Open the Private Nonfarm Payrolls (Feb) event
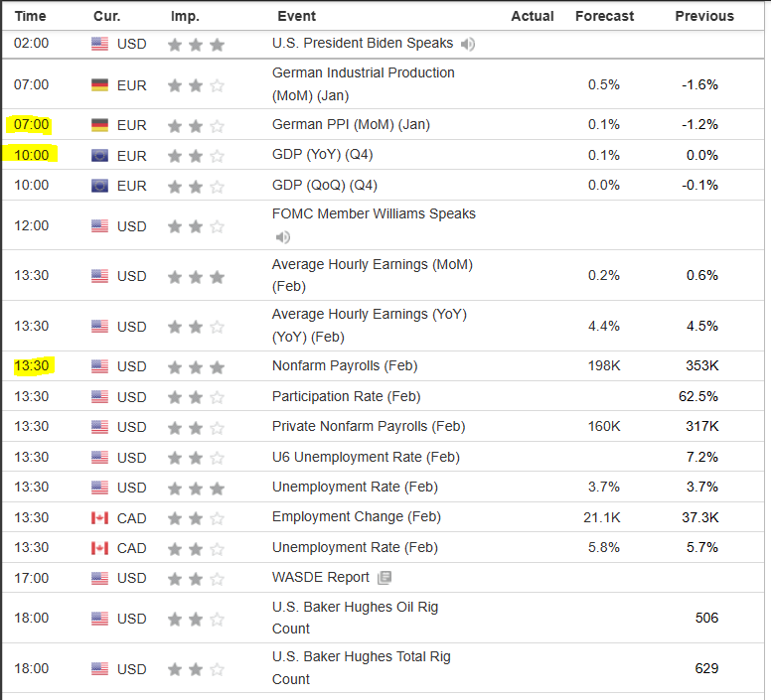771x700 pixels. click(x=368, y=427)
